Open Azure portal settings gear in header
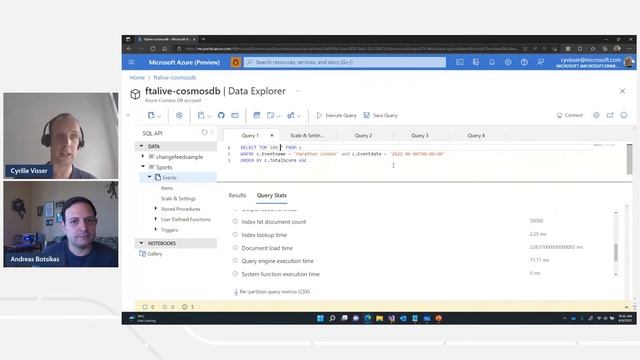This screenshot has height=360, width=640. (x=508, y=62)
